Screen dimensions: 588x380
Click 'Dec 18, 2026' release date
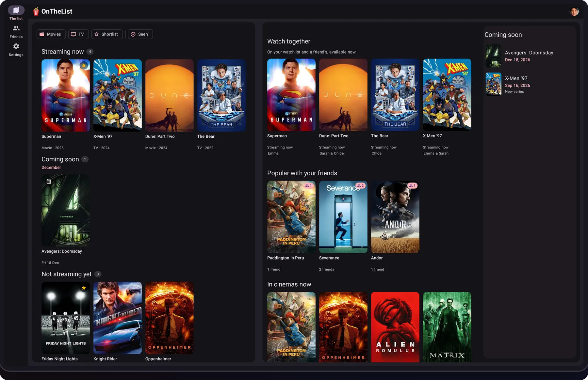click(517, 60)
